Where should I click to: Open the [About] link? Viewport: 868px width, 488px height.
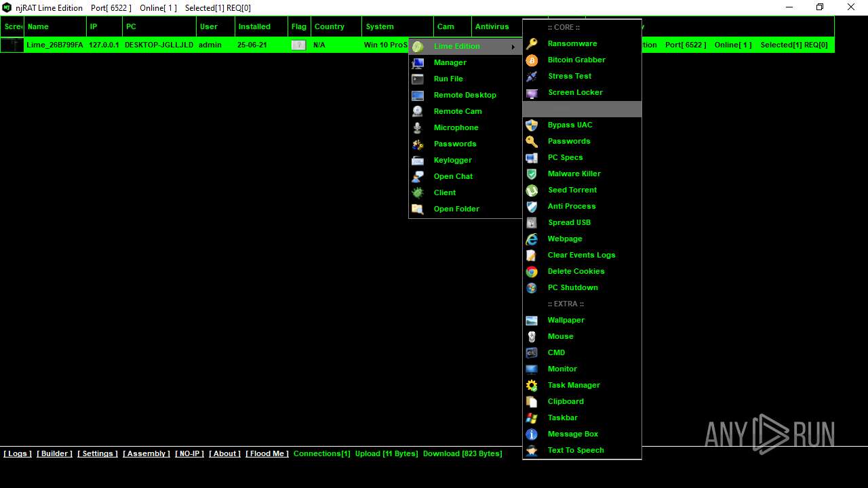pyautogui.click(x=224, y=453)
